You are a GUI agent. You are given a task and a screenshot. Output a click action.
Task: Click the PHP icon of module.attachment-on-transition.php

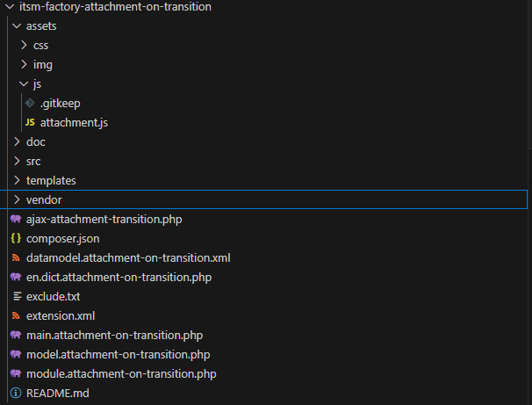[x=16, y=373]
